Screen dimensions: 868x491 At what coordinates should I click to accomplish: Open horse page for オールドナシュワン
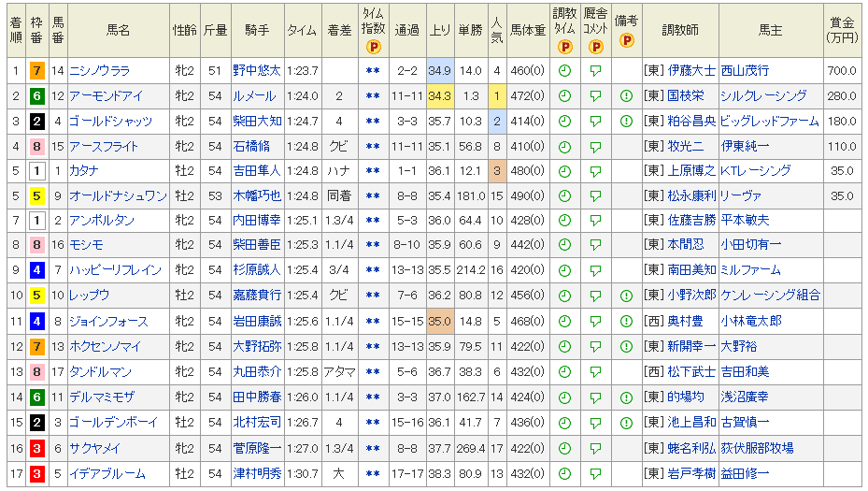(x=118, y=196)
